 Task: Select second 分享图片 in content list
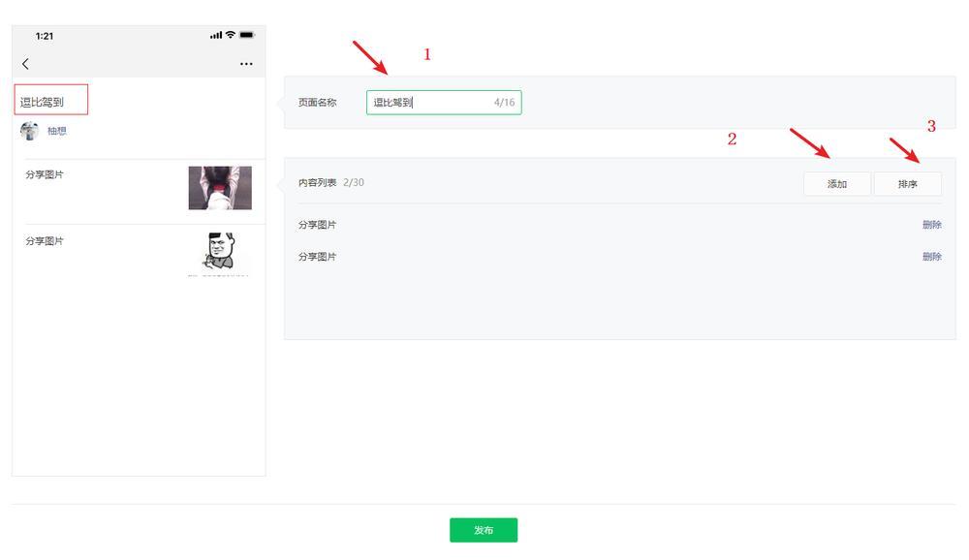pyautogui.click(x=317, y=257)
